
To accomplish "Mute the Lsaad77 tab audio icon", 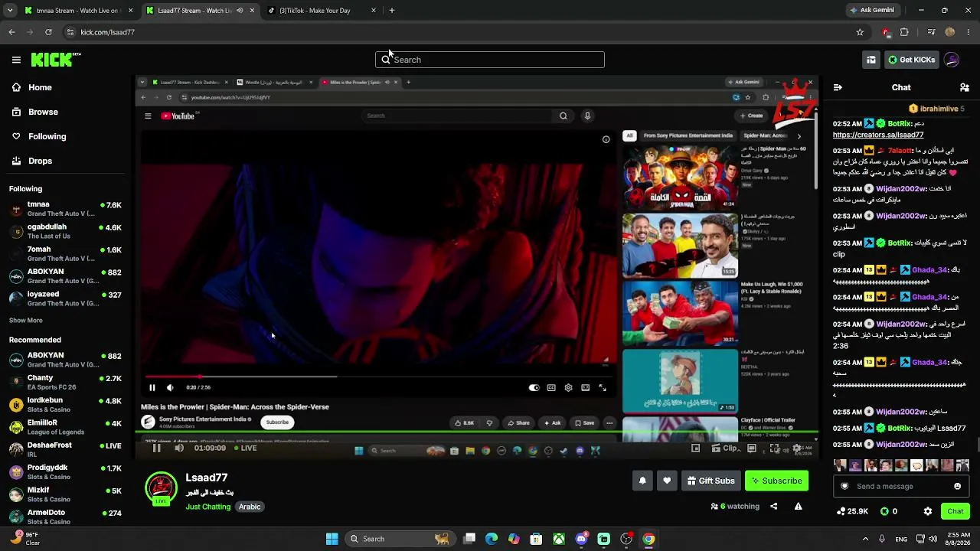I will pyautogui.click(x=240, y=11).
